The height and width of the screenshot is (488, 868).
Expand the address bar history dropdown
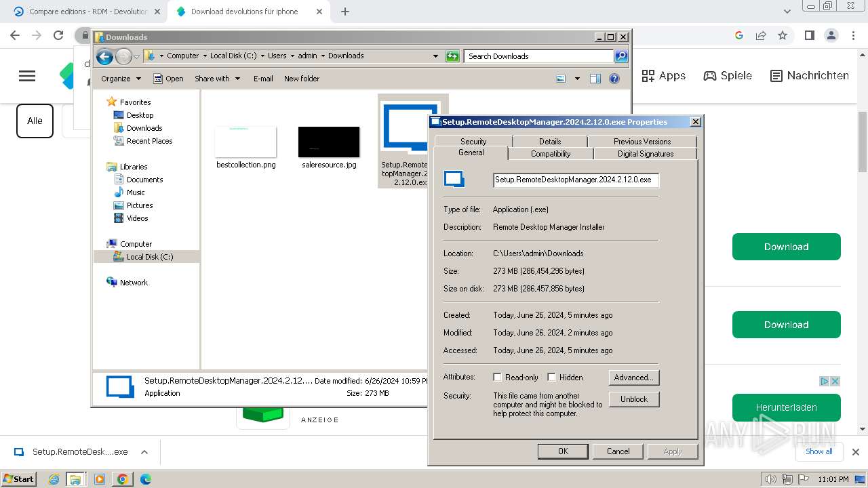tap(435, 56)
